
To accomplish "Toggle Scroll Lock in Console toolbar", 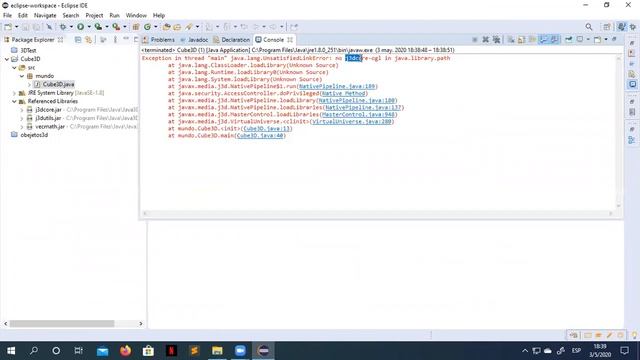I will (x=521, y=40).
